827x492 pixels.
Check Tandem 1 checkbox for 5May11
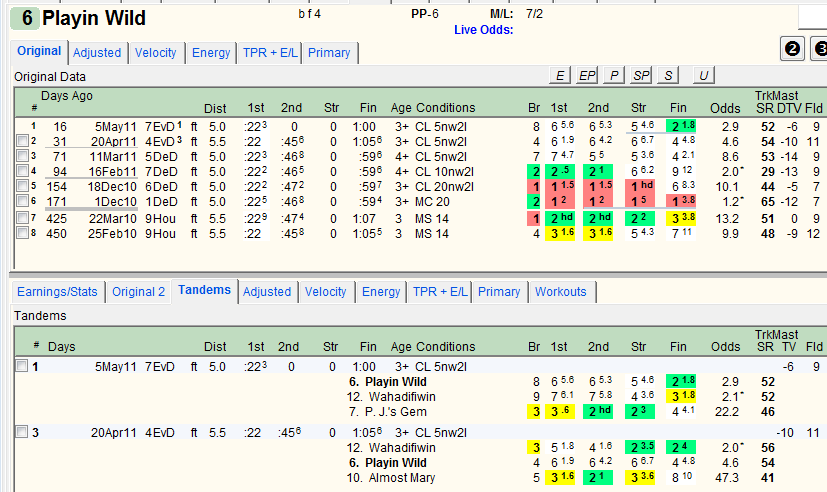coord(22,365)
